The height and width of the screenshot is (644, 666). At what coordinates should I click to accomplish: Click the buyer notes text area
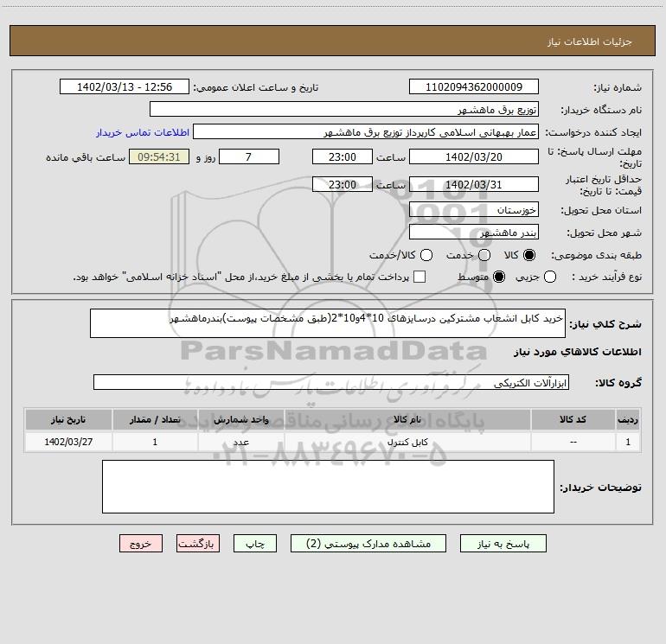pos(328,487)
